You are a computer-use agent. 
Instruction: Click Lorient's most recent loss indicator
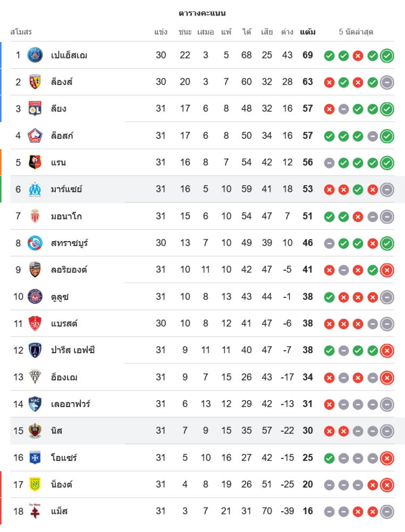[x=387, y=270]
